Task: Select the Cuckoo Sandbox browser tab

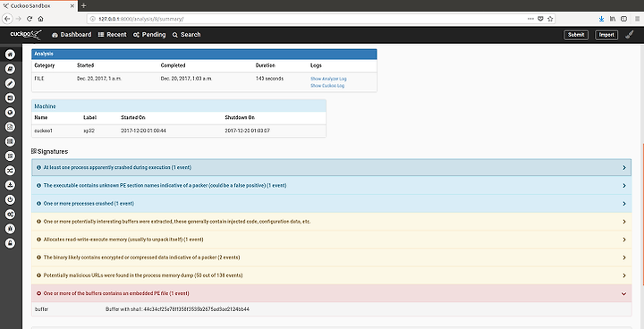Action: (38, 5)
